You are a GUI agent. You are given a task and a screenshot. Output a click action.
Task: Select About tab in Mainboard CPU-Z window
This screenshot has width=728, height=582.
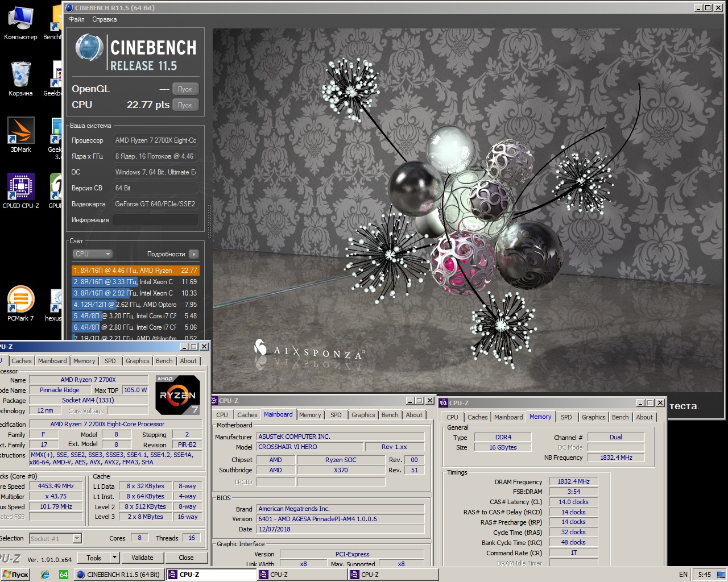pos(414,415)
